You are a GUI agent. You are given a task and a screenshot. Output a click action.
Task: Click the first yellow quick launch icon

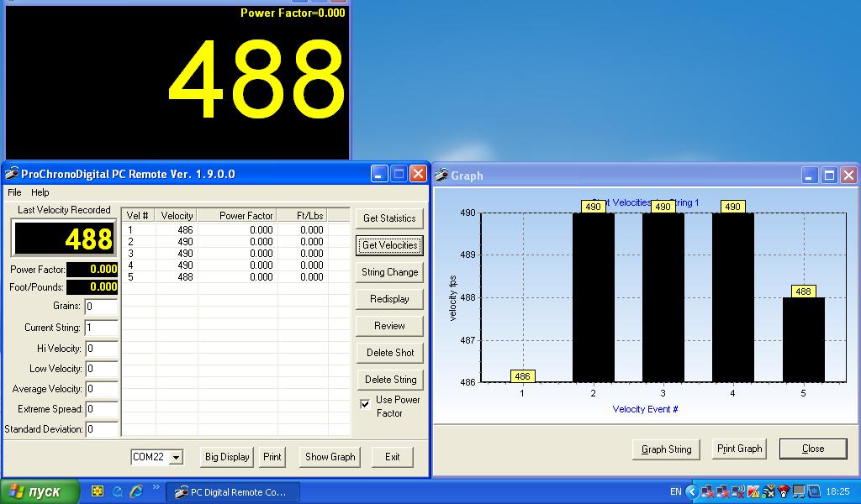coord(98,491)
